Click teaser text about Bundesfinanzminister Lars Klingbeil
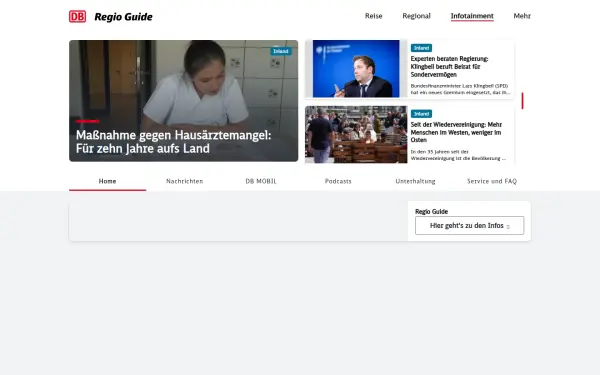This screenshot has height=375, width=600. (460, 89)
